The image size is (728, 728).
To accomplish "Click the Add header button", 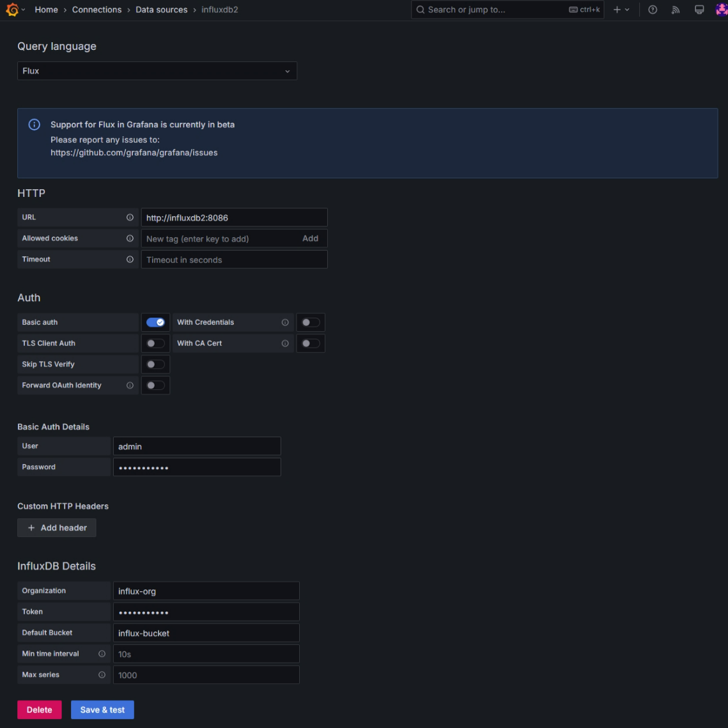I will (x=57, y=527).
